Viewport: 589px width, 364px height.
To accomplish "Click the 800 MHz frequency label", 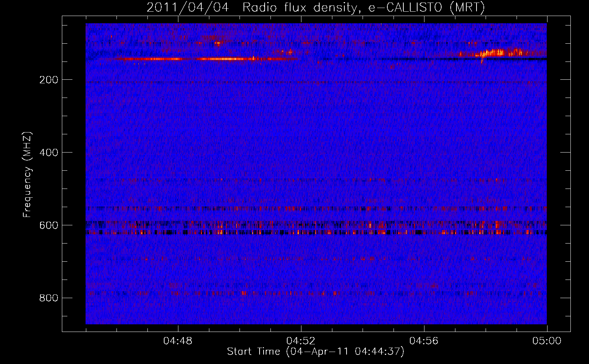I will tap(49, 298).
